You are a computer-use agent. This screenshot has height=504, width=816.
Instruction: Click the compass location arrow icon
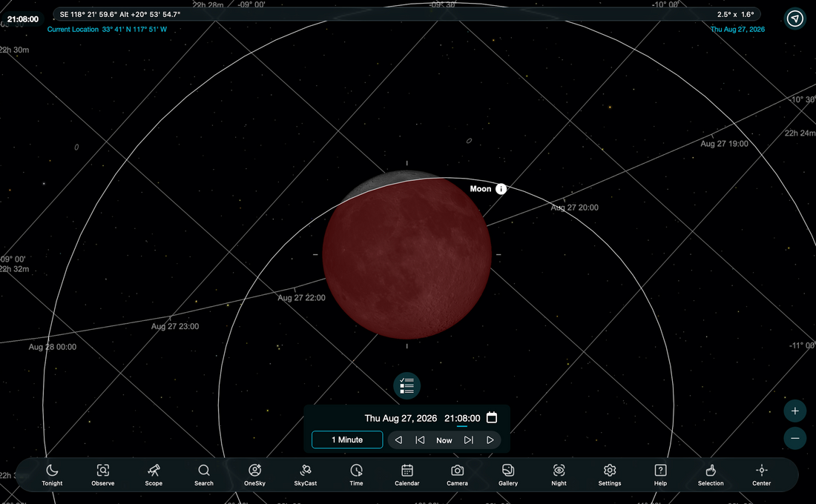(x=794, y=19)
